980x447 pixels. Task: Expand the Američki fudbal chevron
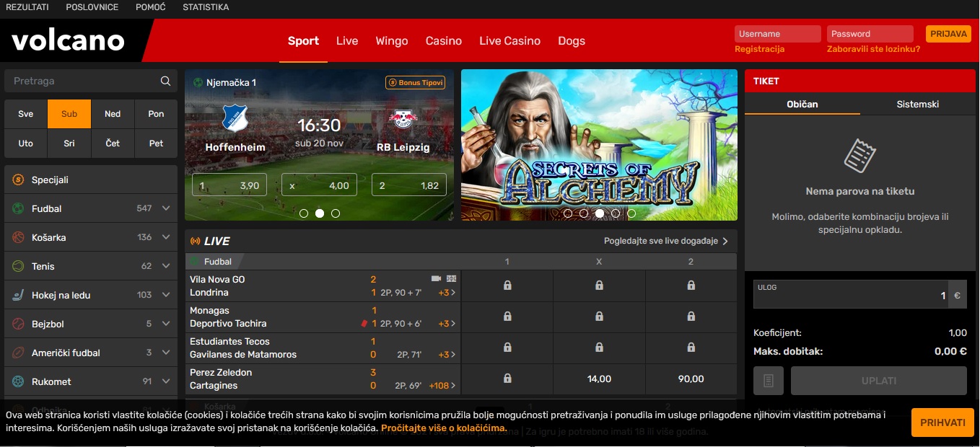[x=166, y=353]
